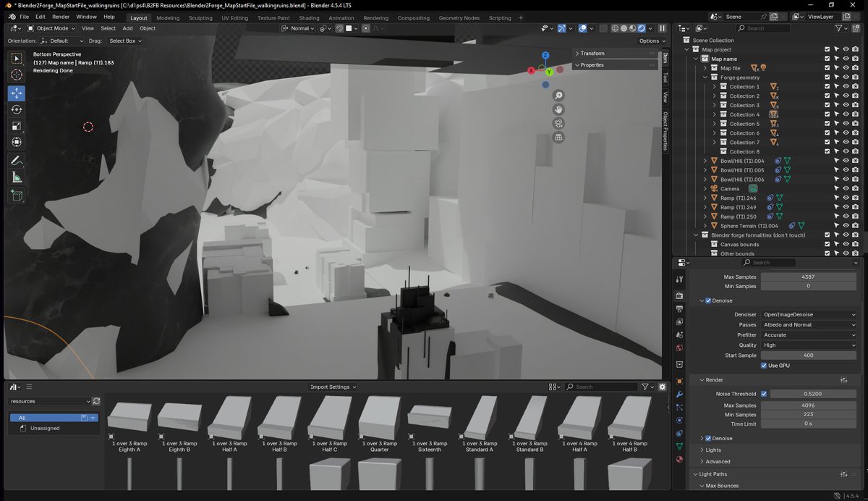Open the Render presets icon in Render subpanel
The width and height of the screenshot is (868, 501).
tap(843, 380)
